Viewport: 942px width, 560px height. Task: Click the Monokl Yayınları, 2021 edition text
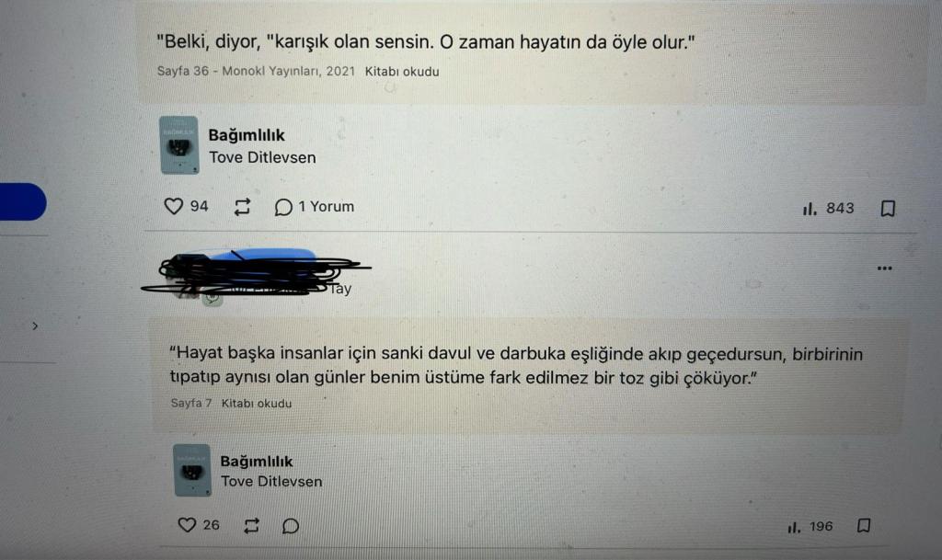[288, 71]
